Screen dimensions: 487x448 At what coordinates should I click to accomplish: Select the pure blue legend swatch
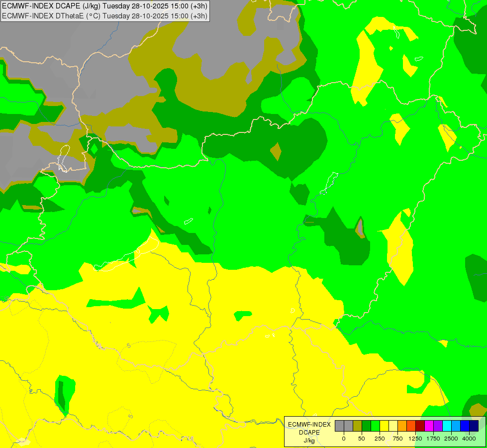pos(465,426)
